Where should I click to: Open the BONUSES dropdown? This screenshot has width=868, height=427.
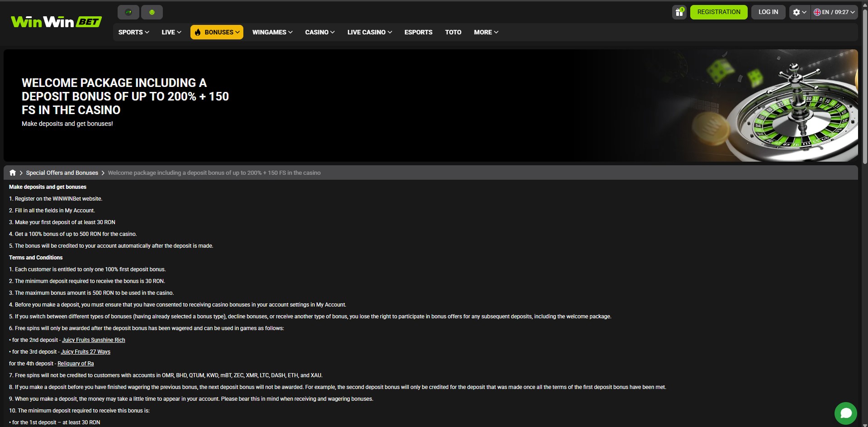(217, 32)
